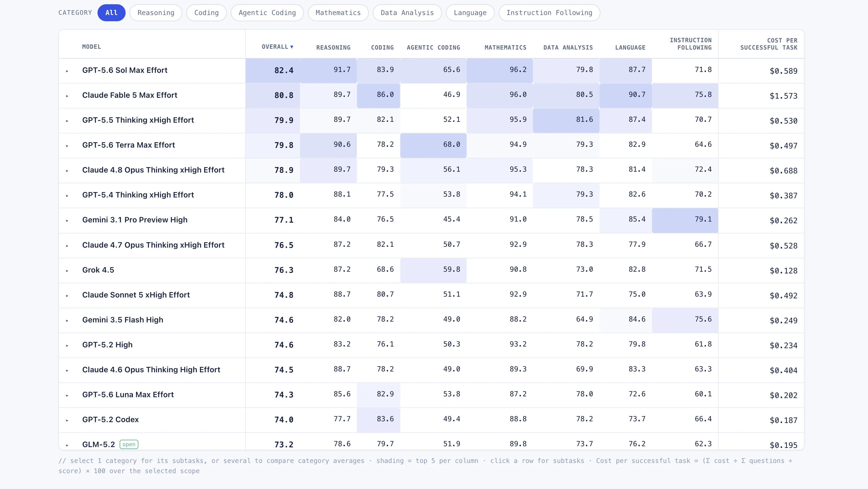Click the $1.573 cost value
Image resolution: width=868 pixels, height=489 pixels.
point(784,96)
